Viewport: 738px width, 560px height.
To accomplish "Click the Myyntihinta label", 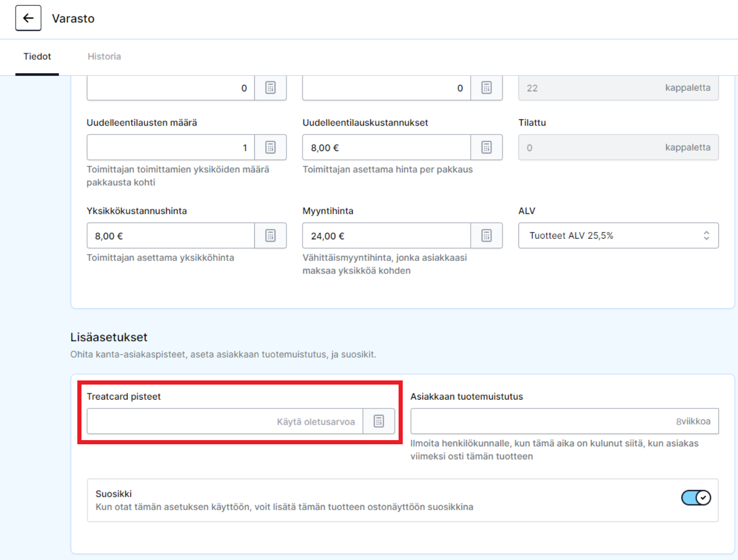I will [x=328, y=211].
